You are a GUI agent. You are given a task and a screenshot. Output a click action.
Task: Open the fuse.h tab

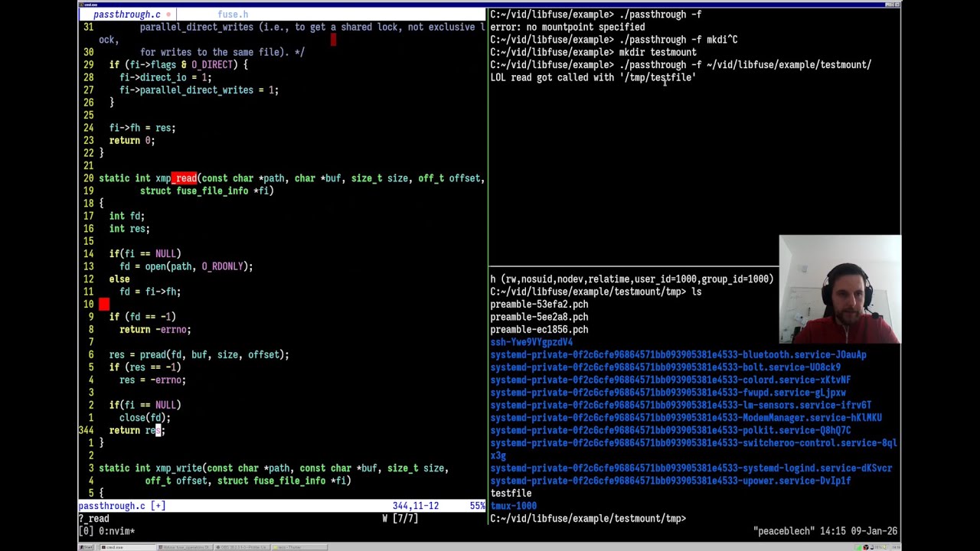(x=233, y=15)
